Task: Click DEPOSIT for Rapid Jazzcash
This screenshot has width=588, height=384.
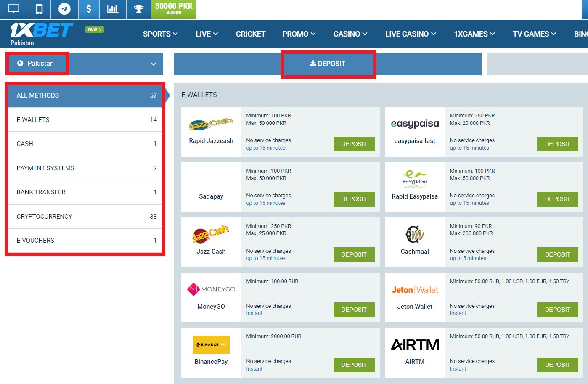Action: pos(354,144)
